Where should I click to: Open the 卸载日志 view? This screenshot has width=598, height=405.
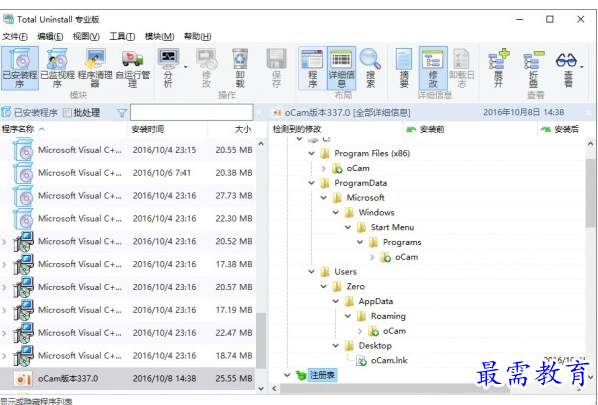tap(461, 68)
